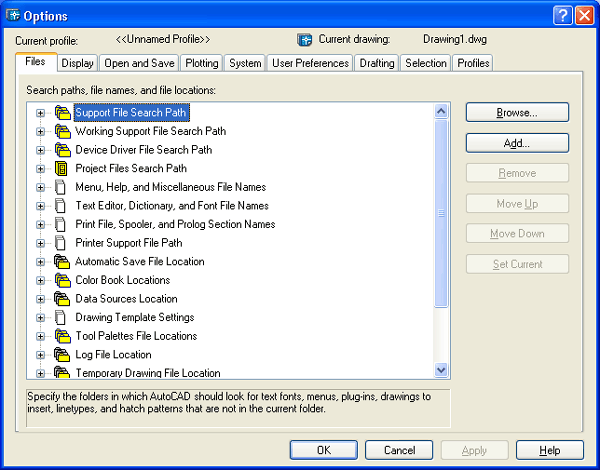Viewport: 600px width, 470px height.
Task: Click the Printer Support File Path icon
Action: point(62,243)
